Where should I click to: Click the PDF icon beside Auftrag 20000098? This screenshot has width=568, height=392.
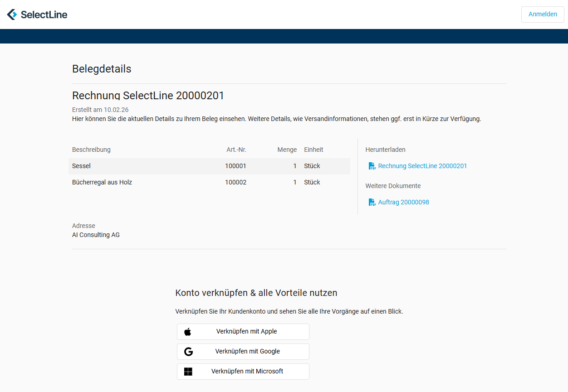pyautogui.click(x=372, y=203)
